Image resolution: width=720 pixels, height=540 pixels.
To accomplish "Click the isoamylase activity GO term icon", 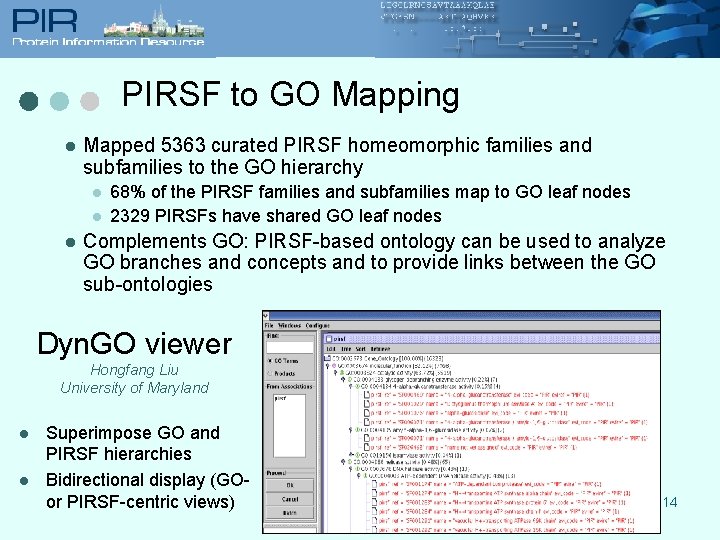I will click(357, 455).
